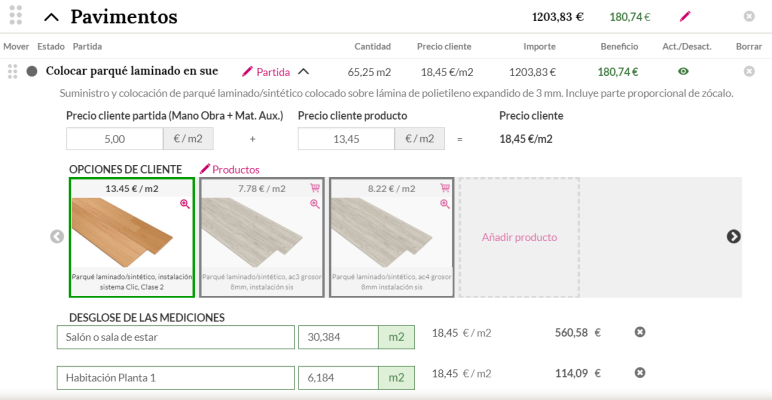
Task: Go to next products with right arrow
Action: (x=734, y=236)
